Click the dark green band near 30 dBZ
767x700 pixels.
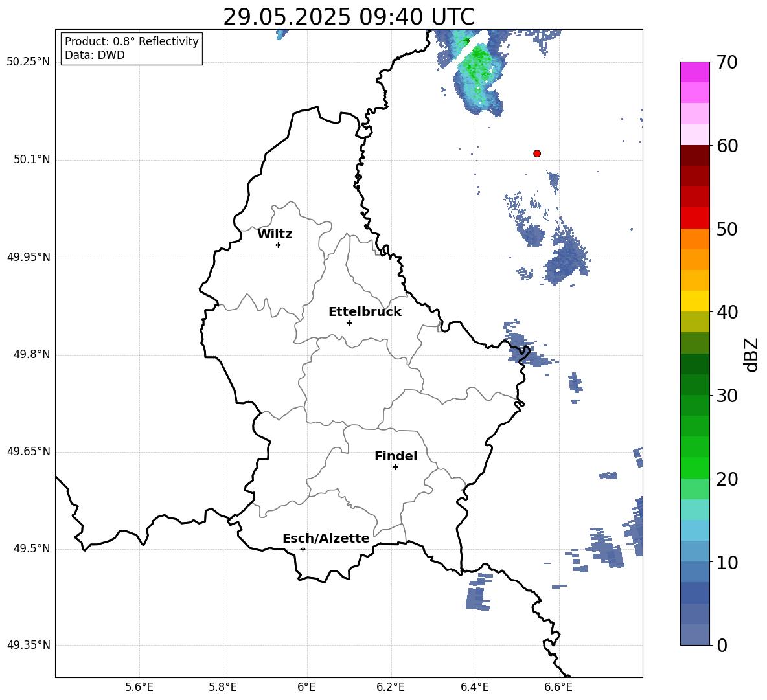[x=694, y=385]
